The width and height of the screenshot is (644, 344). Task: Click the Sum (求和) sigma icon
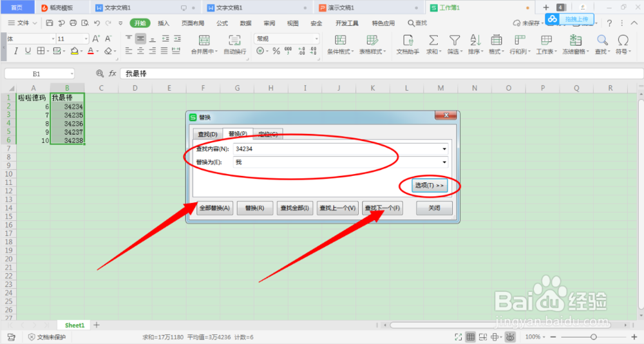(433, 41)
